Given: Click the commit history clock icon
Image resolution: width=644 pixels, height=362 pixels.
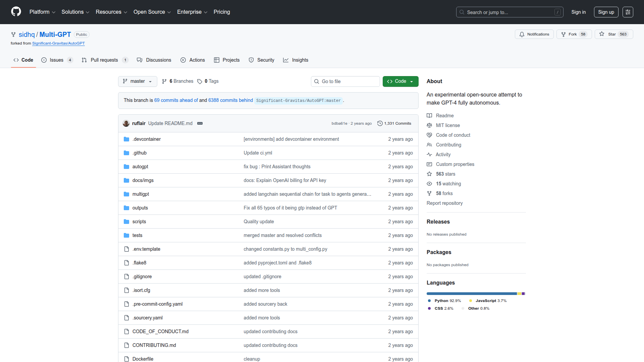Looking at the screenshot, I should coord(380,123).
